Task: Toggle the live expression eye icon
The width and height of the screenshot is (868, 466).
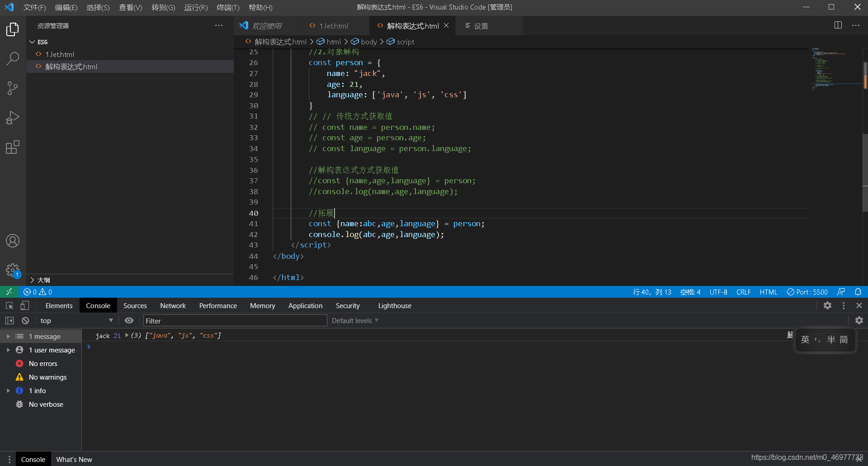Action: point(129,320)
